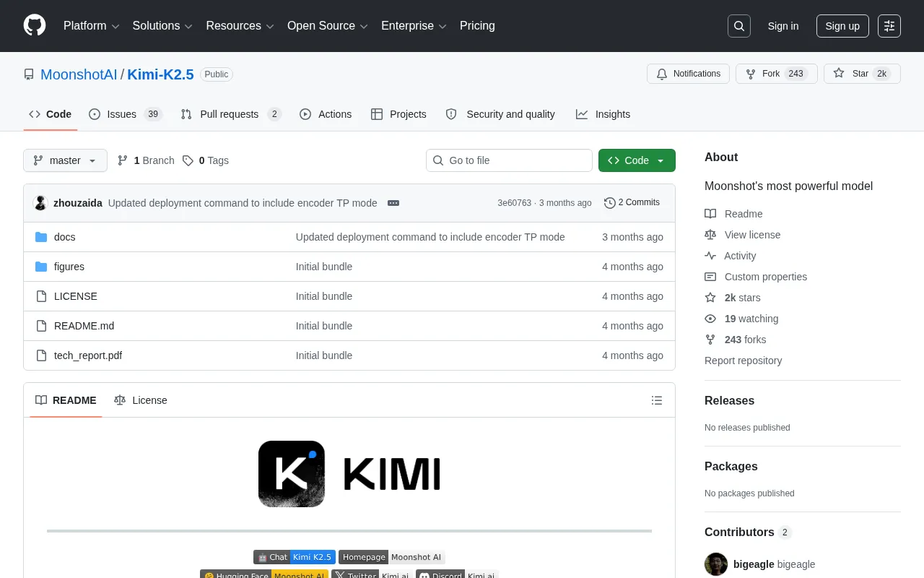The width and height of the screenshot is (924, 578).
Task: Expand the green Code dropdown
Action: [x=637, y=160]
